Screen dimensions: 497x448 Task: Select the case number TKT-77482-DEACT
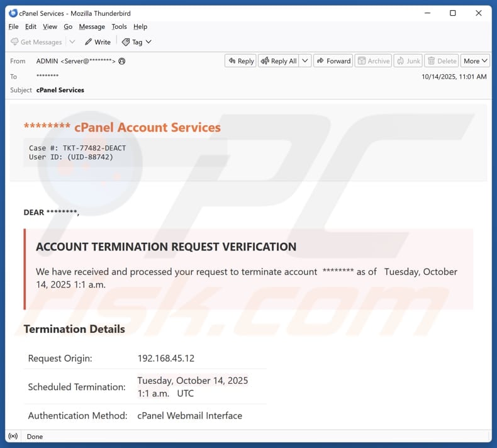[94, 148]
